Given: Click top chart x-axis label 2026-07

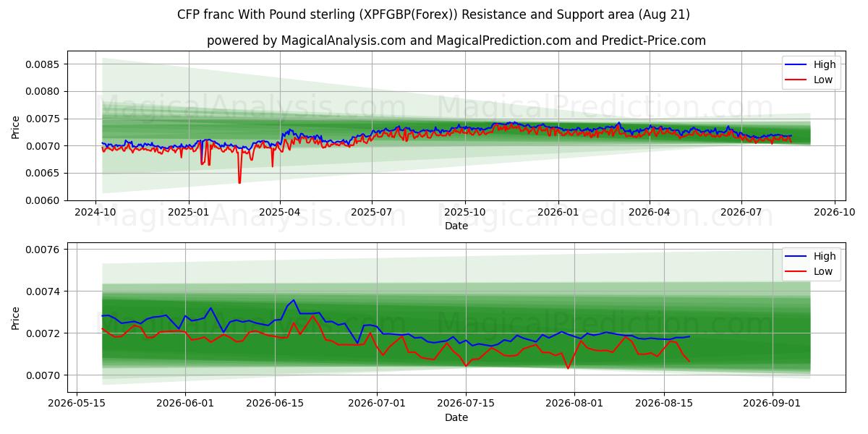Looking at the screenshot, I should pos(741,213).
